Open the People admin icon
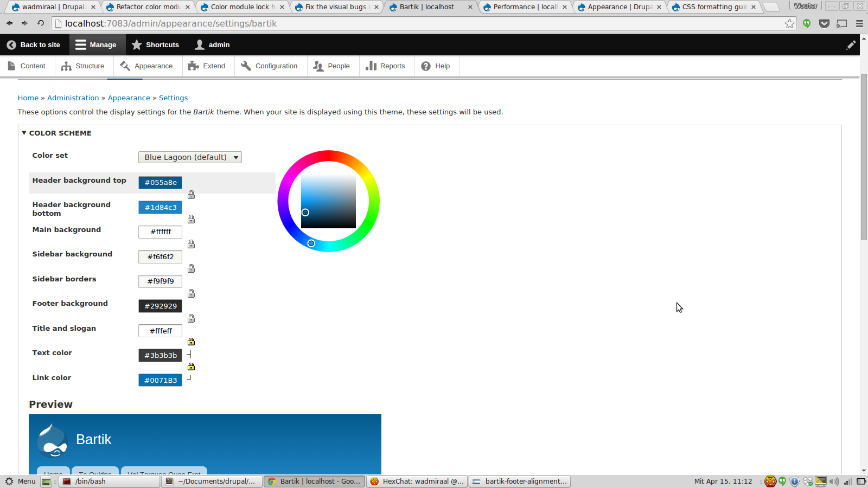Screen dimensions: 868x488 pyautogui.click(x=319, y=66)
